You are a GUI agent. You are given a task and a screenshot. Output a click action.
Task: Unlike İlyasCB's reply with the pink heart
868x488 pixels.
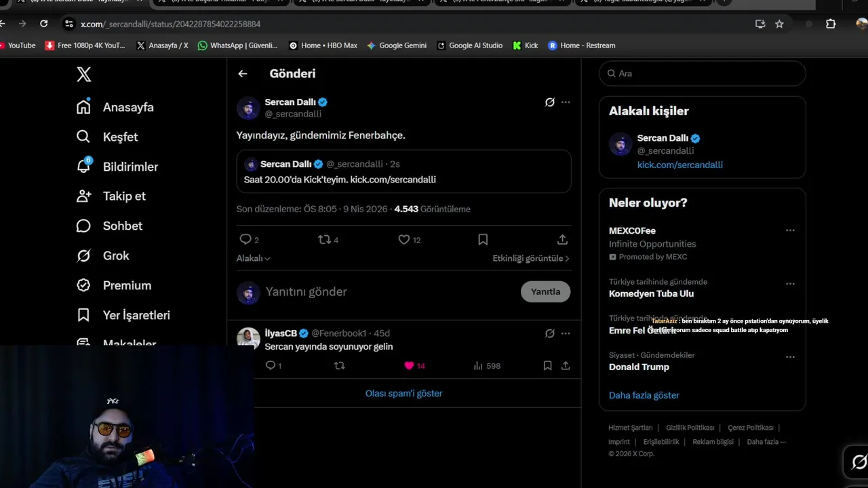[x=409, y=366]
